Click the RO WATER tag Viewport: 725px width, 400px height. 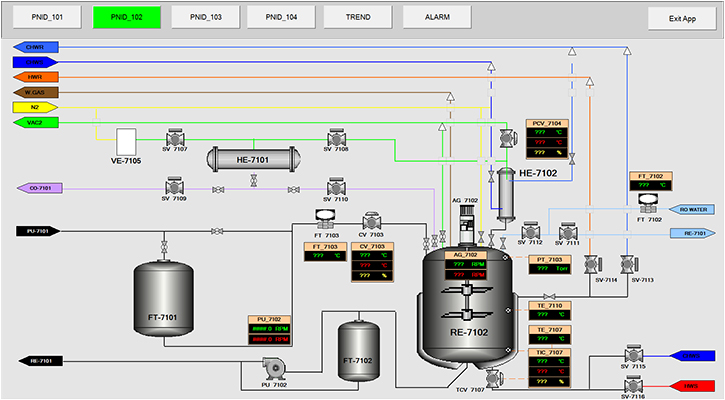coord(692,209)
